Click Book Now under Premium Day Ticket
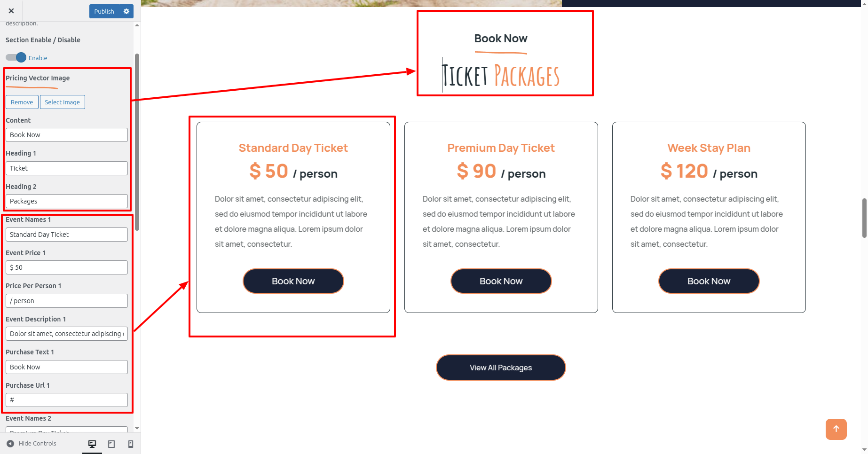 click(x=501, y=281)
